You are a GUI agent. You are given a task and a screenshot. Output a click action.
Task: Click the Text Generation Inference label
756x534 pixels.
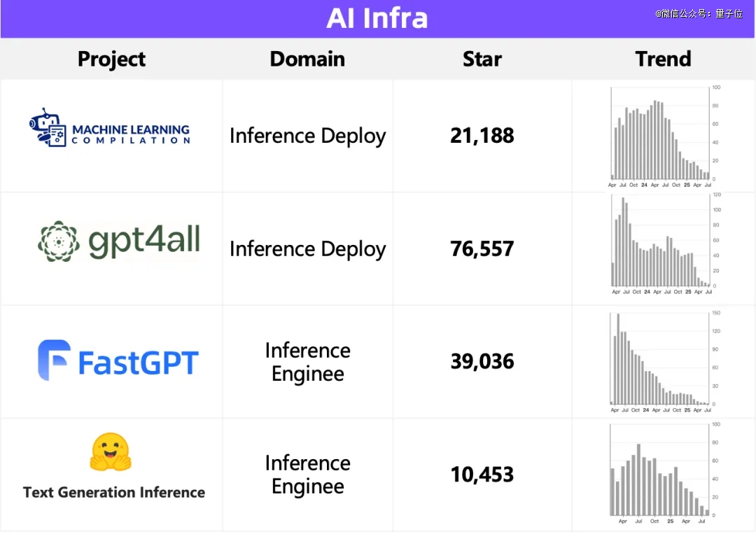pos(114,492)
